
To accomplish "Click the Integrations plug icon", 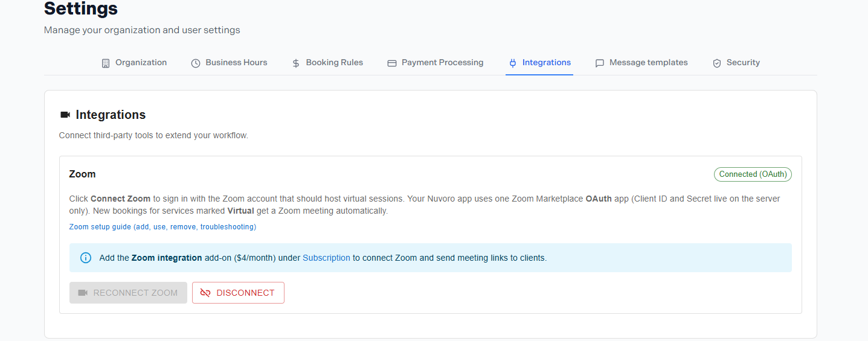I will click(x=513, y=63).
